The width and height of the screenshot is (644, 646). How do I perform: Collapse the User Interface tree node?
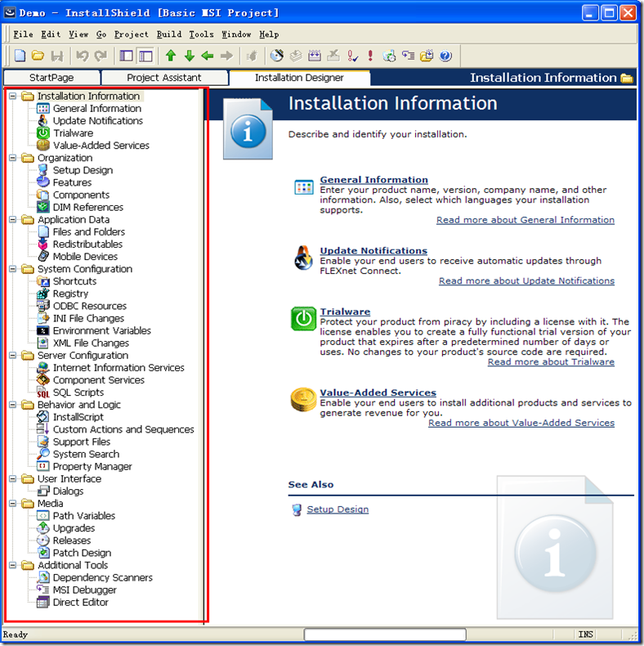point(13,478)
